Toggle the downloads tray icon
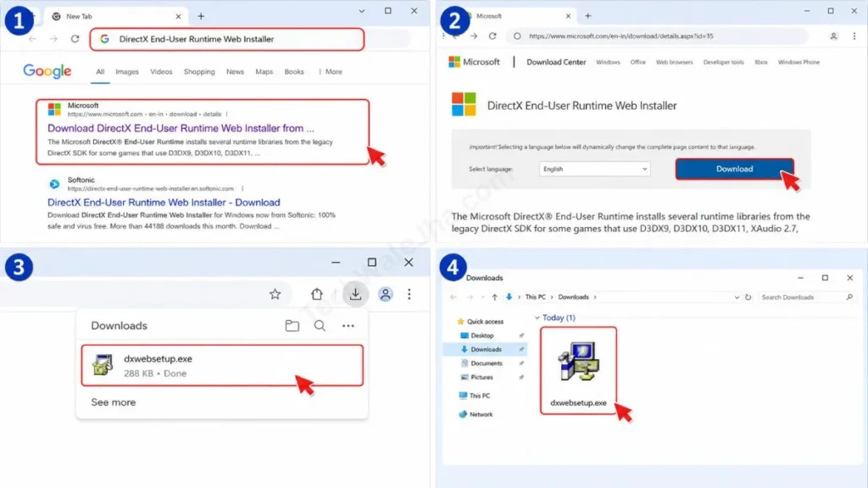This screenshot has width=868, height=488. point(355,294)
